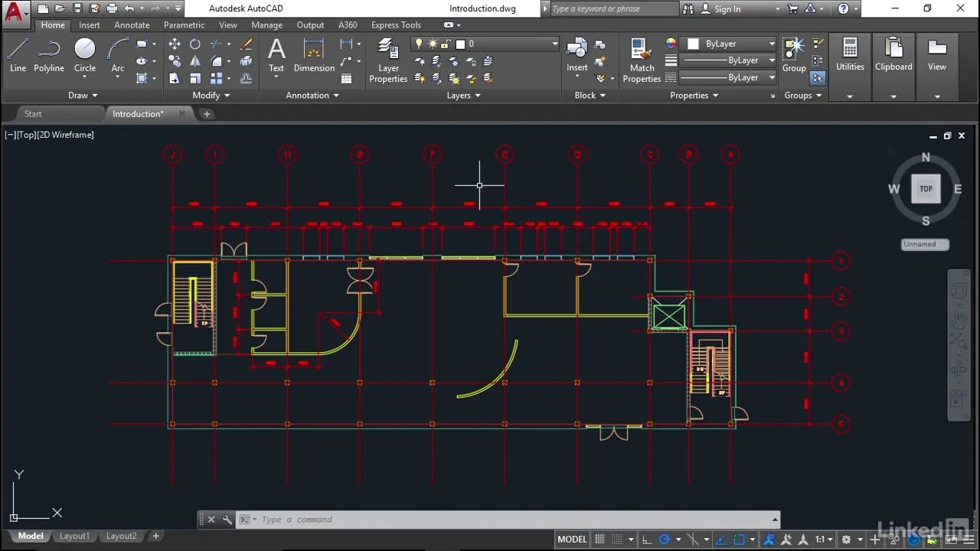Click the TOP face of ViewCube
Screen dimensions: 980x551
[x=926, y=189]
